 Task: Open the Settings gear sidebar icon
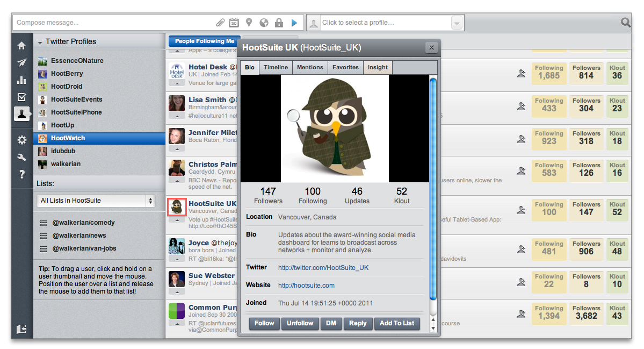pos(22,140)
